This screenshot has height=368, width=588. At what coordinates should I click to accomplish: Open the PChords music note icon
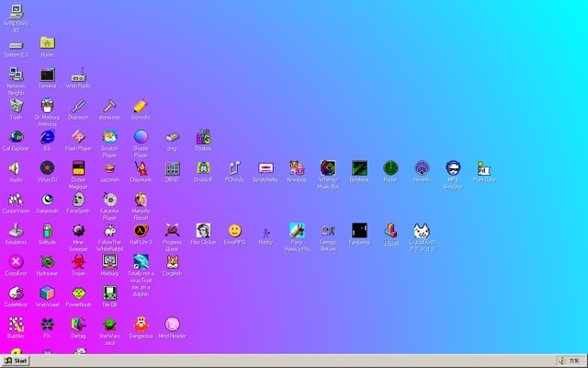click(234, 168)
